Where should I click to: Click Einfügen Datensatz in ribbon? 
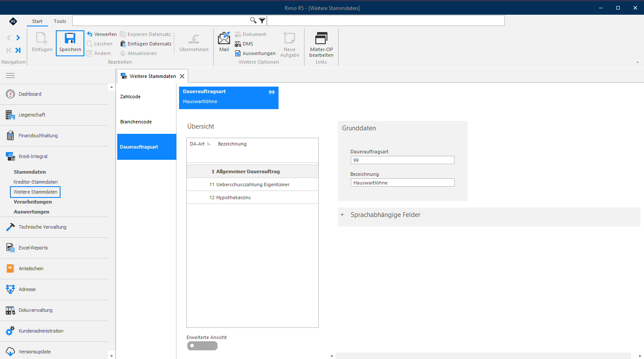coord(146,44)
